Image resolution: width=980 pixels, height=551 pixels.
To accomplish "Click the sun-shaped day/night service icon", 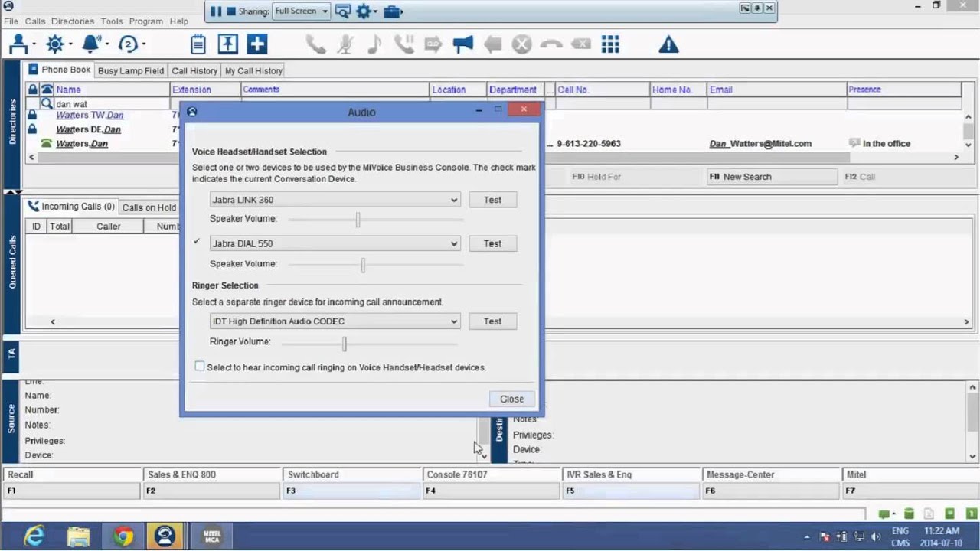I will (x=55, y=44).
